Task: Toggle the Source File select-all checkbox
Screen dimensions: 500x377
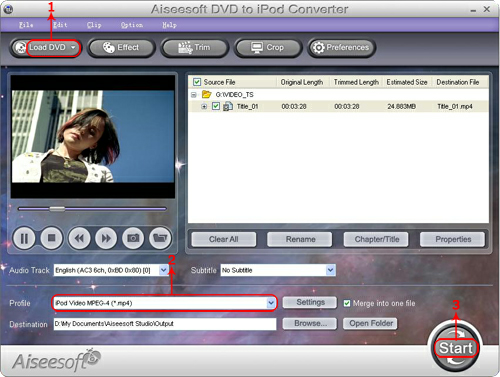Action: pos(197,82)
